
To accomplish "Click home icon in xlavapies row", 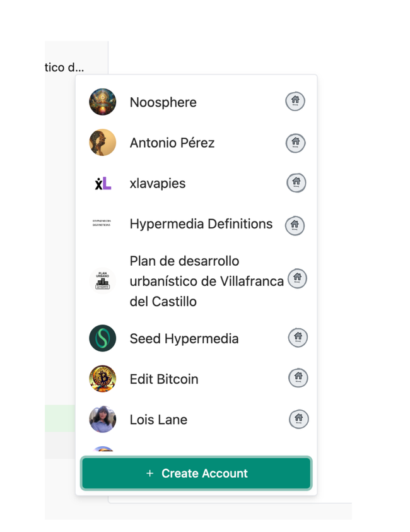I will (296, 183).
